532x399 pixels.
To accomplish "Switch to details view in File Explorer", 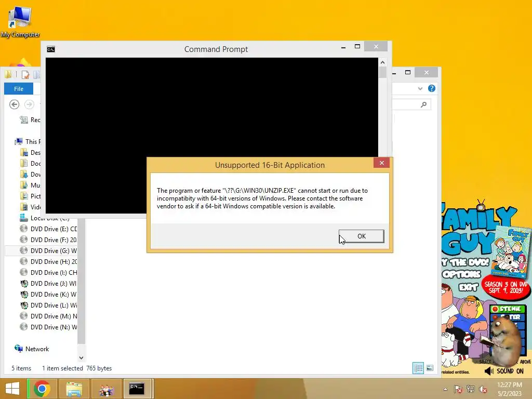I will [418, 368].
